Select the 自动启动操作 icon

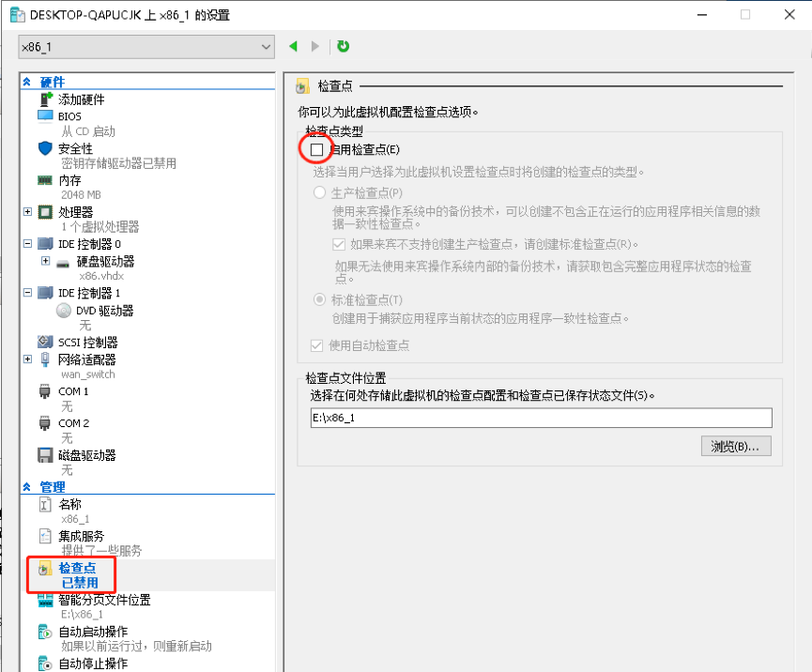coord(46,632)
